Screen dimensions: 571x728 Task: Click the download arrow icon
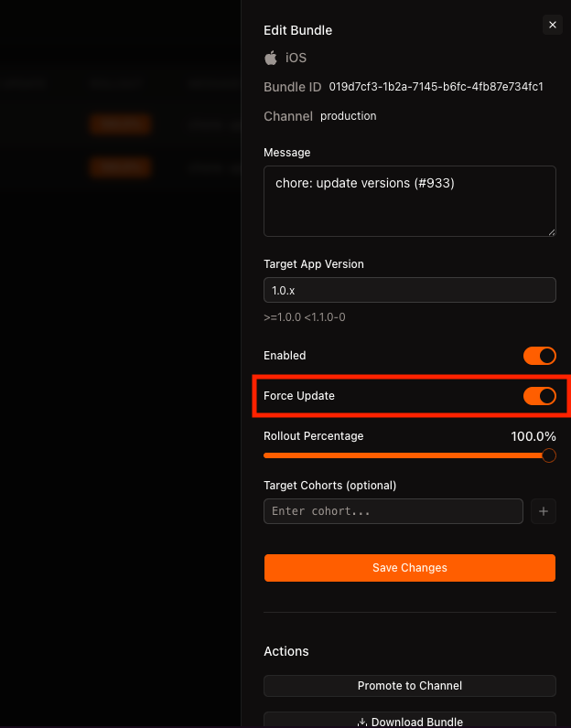pyautogui.click(x=362, y=722)
